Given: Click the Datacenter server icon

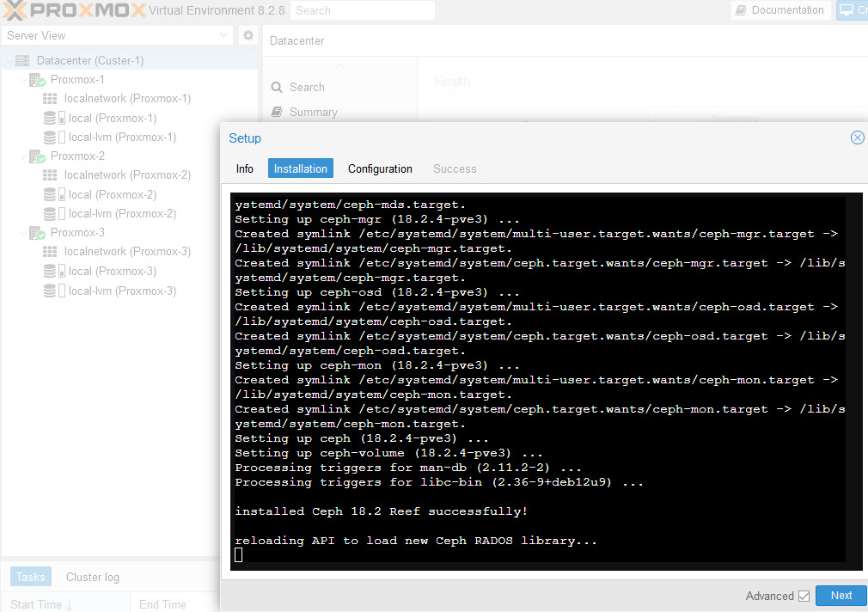Looking at the screenshot, I should click(x=22, y=60).
